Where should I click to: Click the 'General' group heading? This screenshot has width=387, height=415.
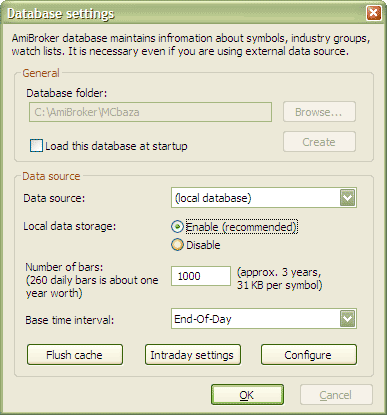41,73
